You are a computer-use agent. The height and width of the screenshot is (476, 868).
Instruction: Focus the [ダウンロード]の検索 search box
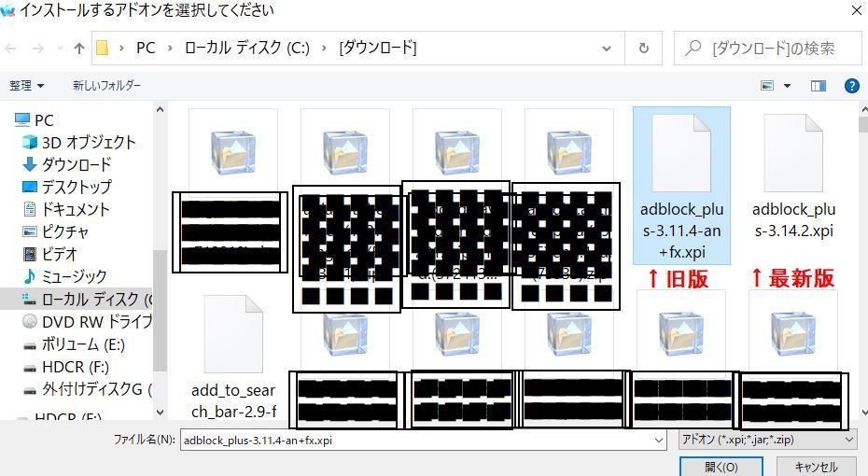[768, 49]
